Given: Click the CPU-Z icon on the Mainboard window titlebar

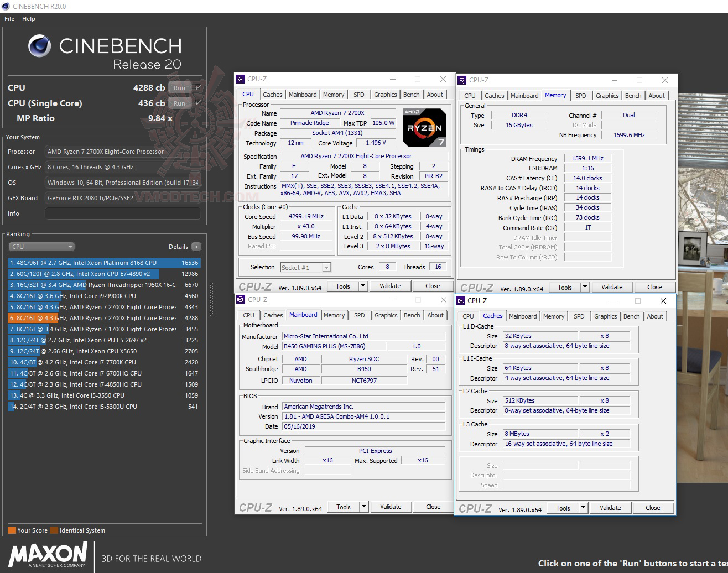Looking at the screenshot, I should [241, 299].
